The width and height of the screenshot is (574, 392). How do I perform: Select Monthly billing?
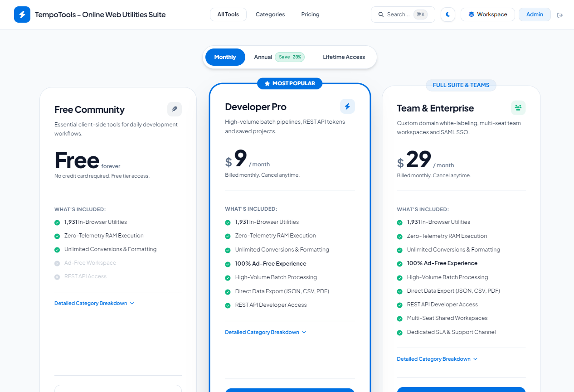[x=225, y=57]
